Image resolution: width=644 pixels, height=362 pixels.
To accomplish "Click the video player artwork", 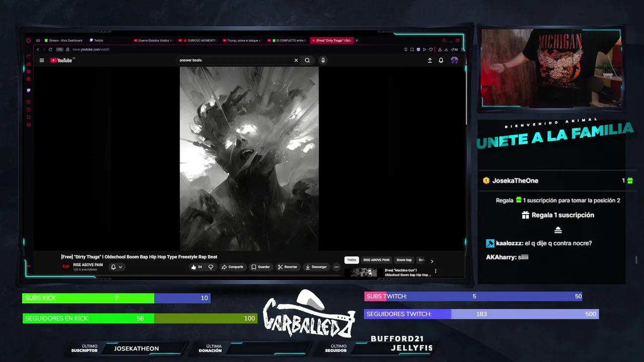I will tap(249, 158).
